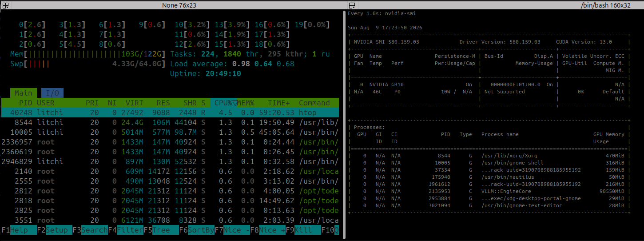Select process row with PID 3551

[x=170, y=220]
